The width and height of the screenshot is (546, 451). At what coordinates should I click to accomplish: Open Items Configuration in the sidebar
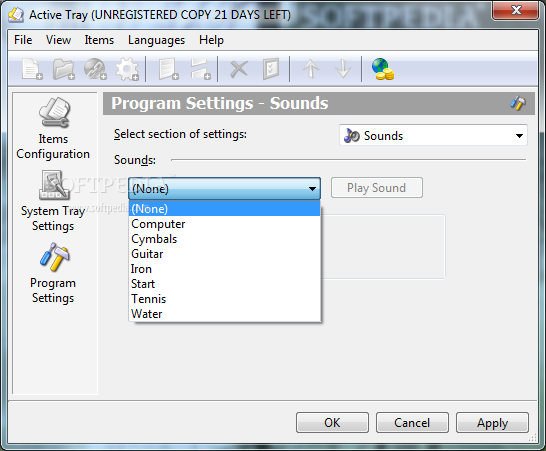point(53,129)
